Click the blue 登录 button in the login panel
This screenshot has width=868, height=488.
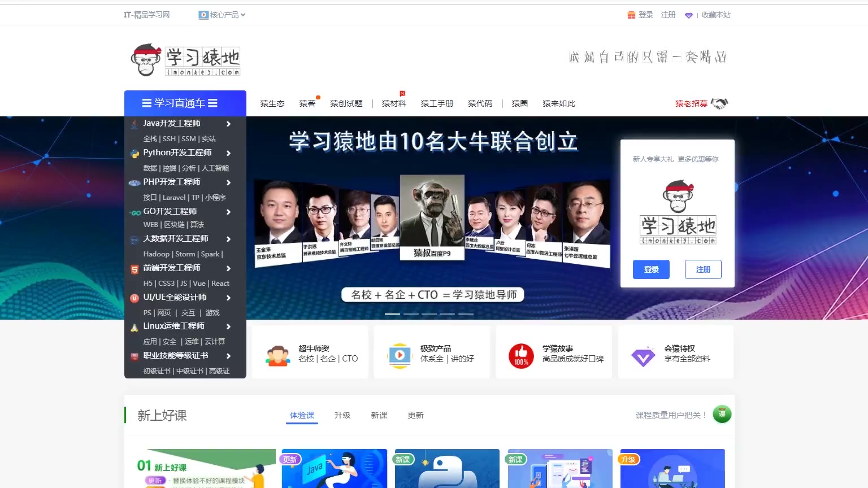[651, 269]
